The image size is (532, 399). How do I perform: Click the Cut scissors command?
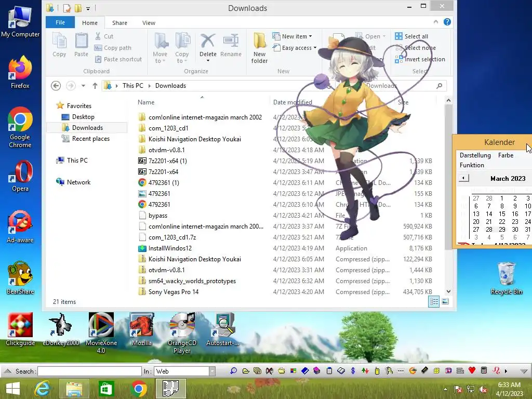point(104,36)
